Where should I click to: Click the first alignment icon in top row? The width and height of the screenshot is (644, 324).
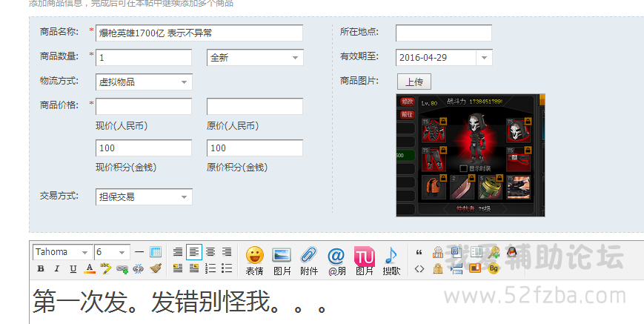point(178,252)
